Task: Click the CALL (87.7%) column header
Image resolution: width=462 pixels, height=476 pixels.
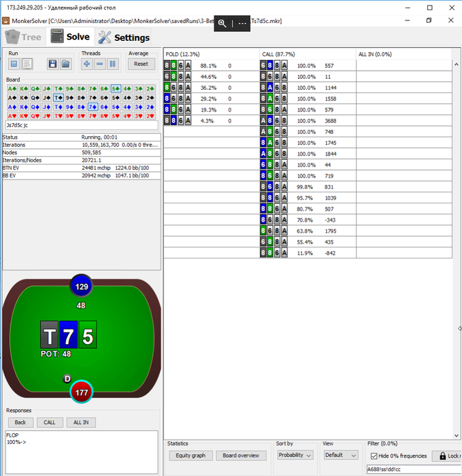Action: 308,54
